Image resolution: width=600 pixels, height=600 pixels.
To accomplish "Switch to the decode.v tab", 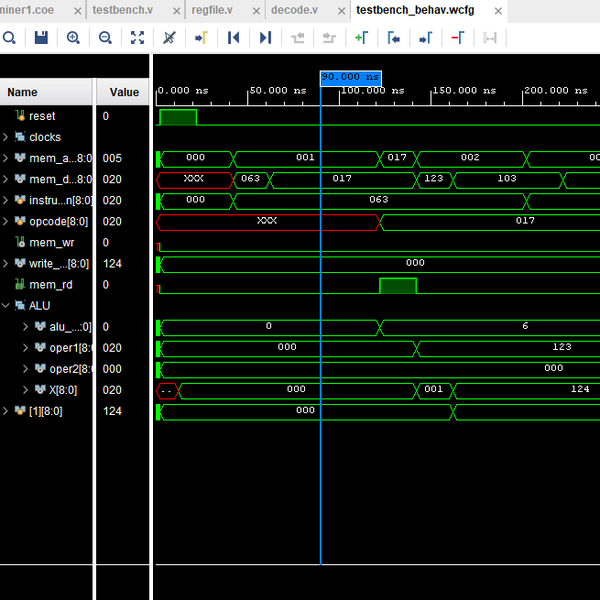I will 294,10.
